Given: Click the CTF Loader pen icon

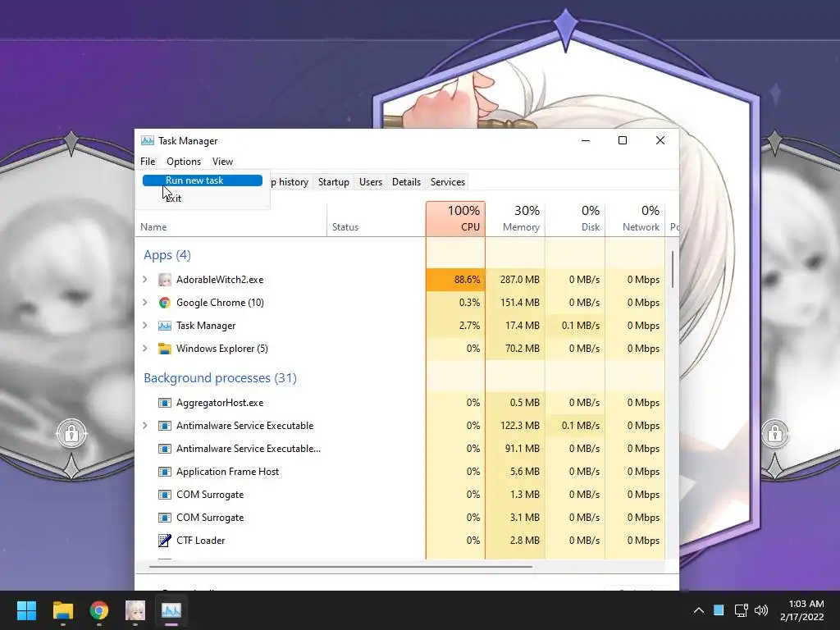Looking at the screenshot, I should (164, 541).
